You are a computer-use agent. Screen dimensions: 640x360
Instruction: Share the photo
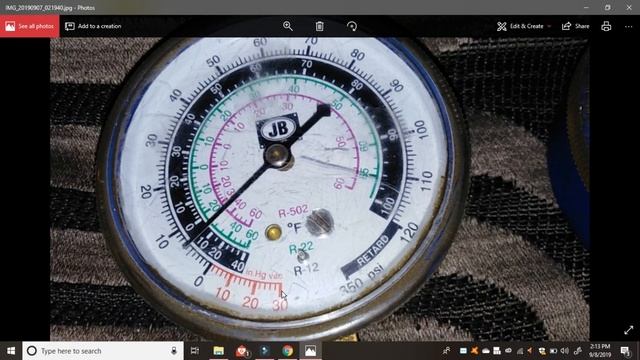(x=576, y=26)
